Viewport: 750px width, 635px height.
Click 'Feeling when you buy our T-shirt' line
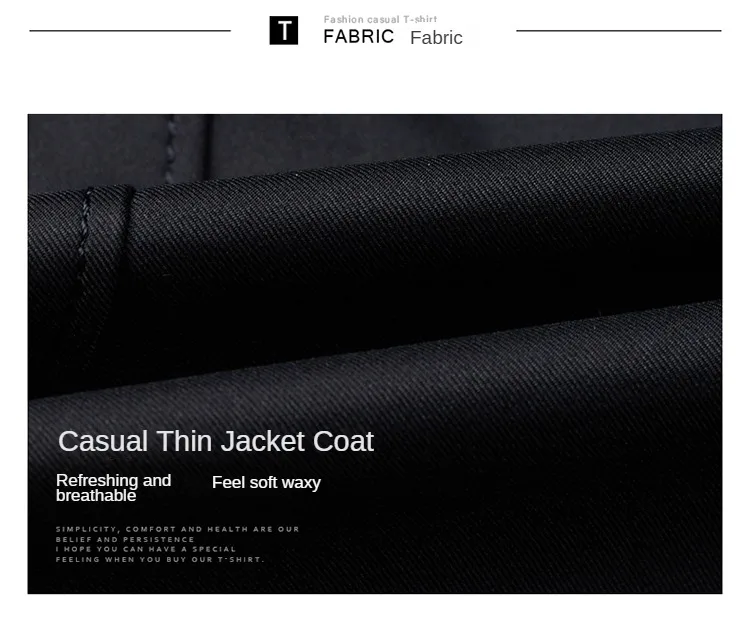[x=160, y=559]
